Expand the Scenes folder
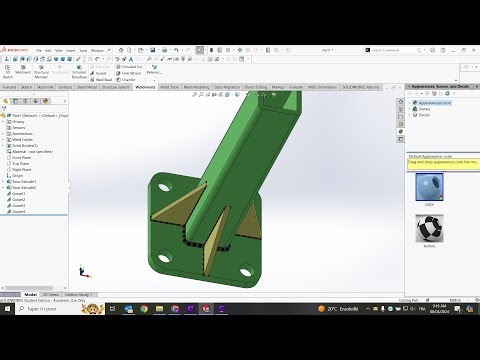 coord(410,109)
